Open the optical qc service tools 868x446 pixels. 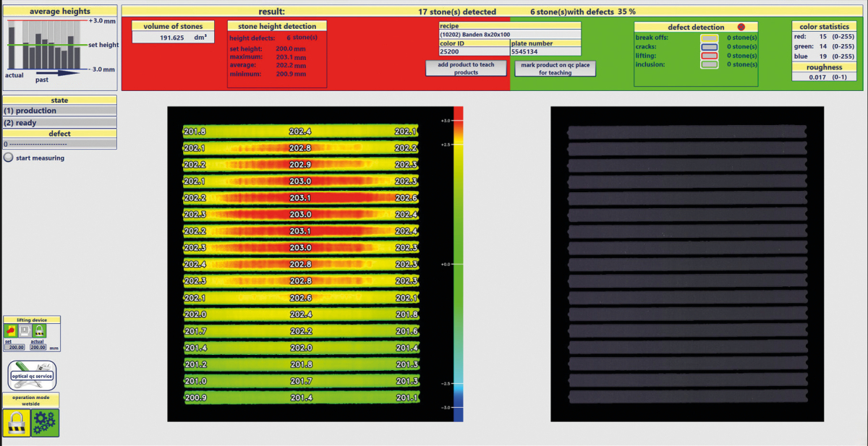click(x=31, y=375)
